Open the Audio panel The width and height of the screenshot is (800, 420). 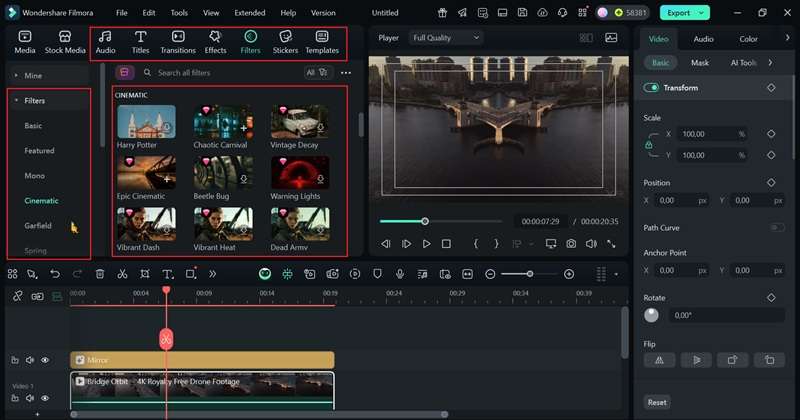[x=105, y=42]
